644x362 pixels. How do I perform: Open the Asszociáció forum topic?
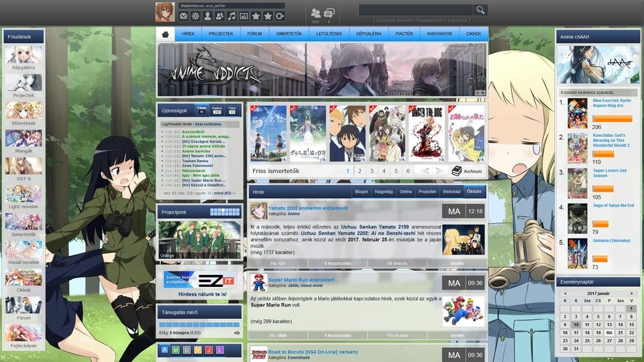point(193,132)
